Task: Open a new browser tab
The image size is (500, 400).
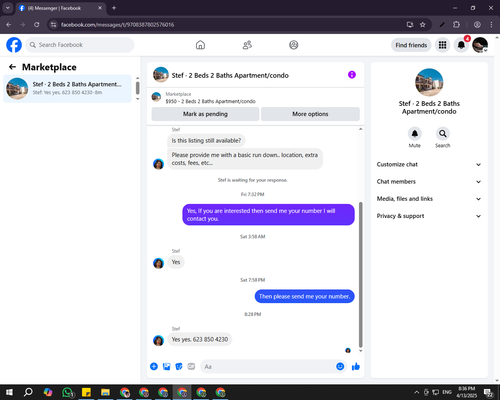Action: [x=114, y=8]
